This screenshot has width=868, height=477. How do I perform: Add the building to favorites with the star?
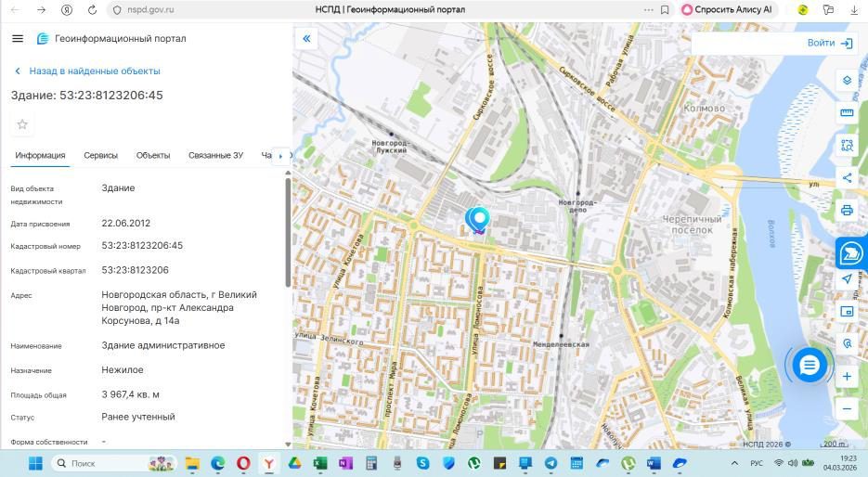pos(22,124)
